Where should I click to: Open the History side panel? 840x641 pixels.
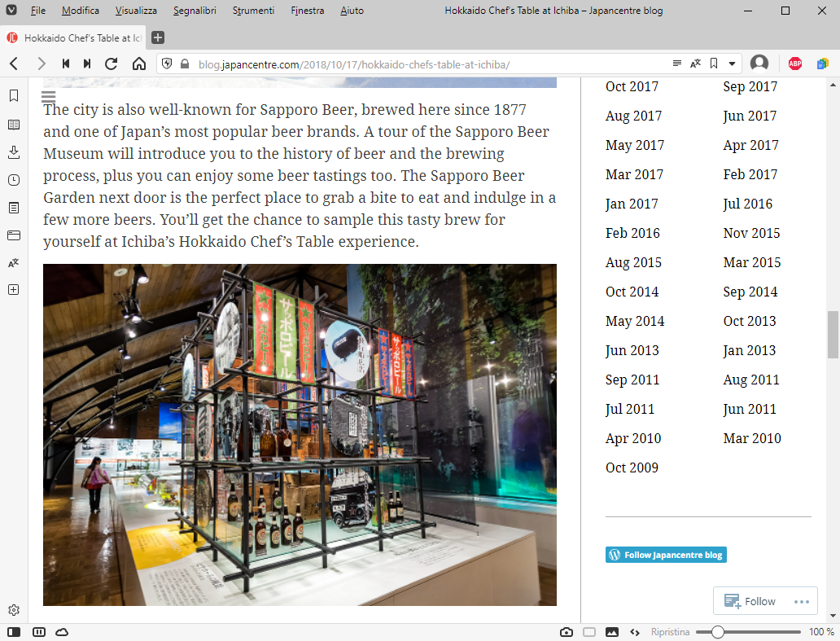(x=14, y=180)
